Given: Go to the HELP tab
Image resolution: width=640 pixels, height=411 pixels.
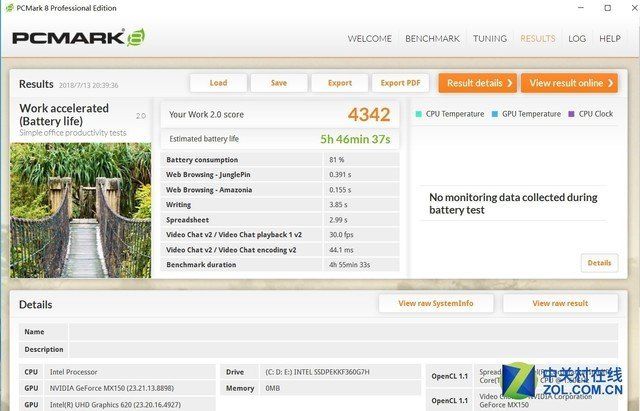Looking at the screenshot, I should 609,39.
